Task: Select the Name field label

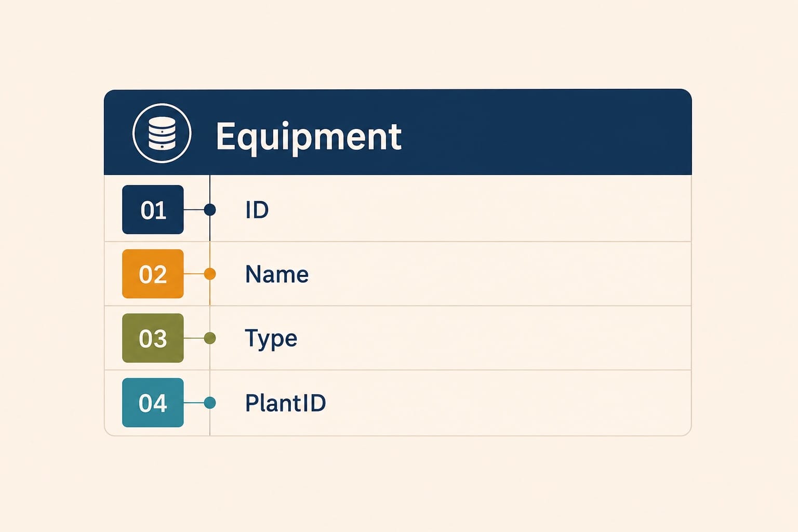Action: tap(277, 274)
